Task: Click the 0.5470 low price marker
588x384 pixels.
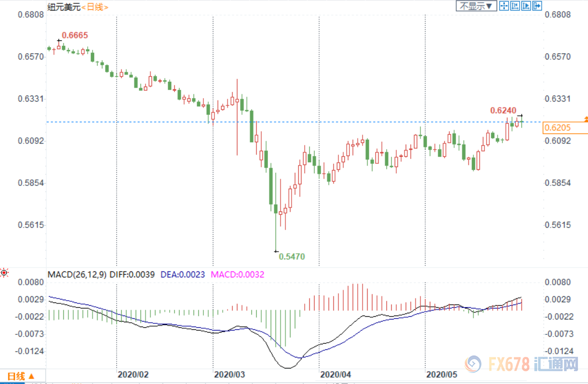Action: click(292, 256)
